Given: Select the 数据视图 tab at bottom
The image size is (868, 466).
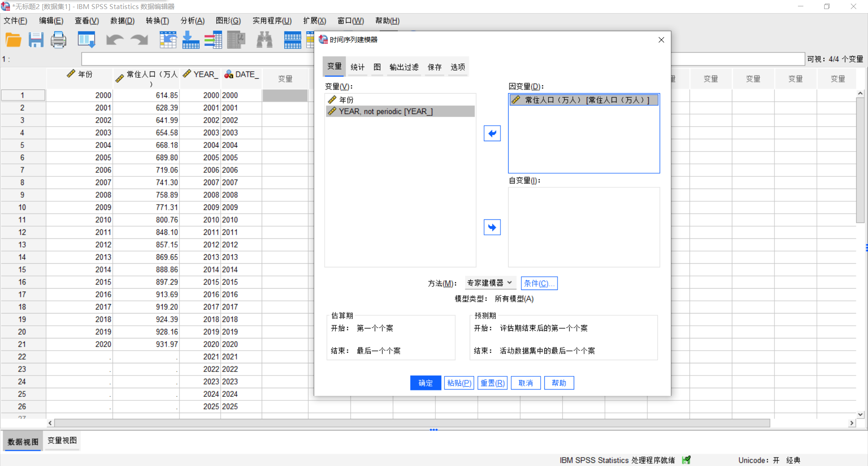Looking at the screenshot, I should [x=23, y=442].
